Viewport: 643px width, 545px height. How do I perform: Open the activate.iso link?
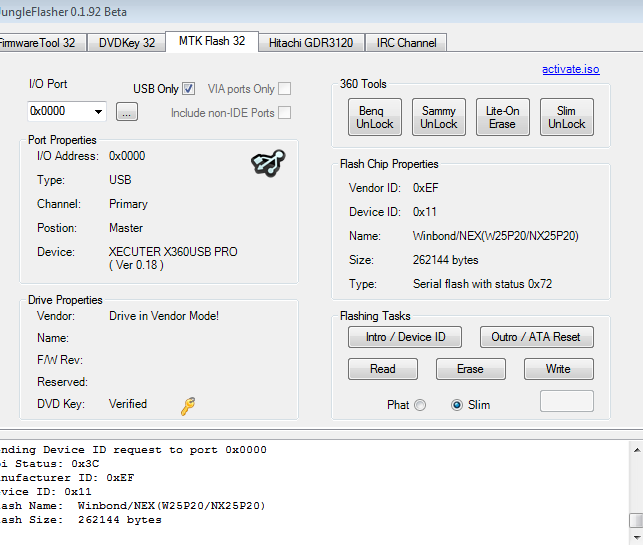(571, 69)
